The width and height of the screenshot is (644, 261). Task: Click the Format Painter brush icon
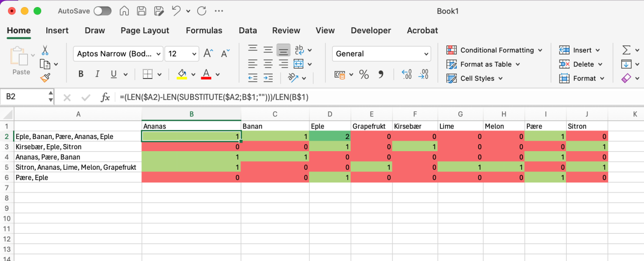coord(45,78)
